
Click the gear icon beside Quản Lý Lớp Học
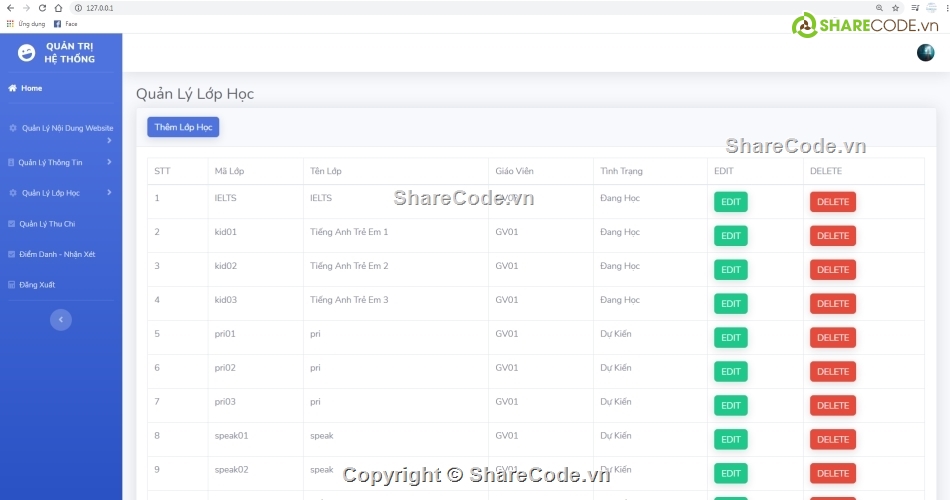[13, 193]
